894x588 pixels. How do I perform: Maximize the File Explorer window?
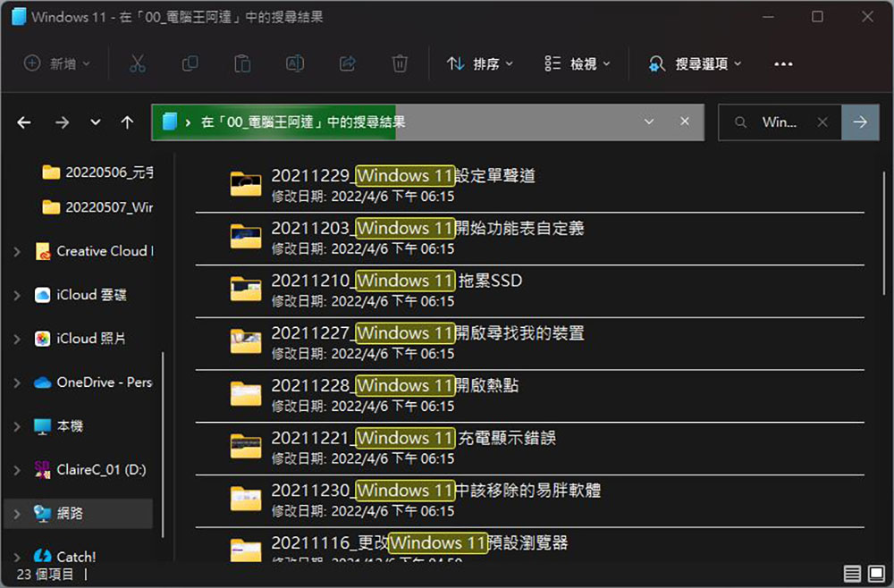click(x=817, y=16)
